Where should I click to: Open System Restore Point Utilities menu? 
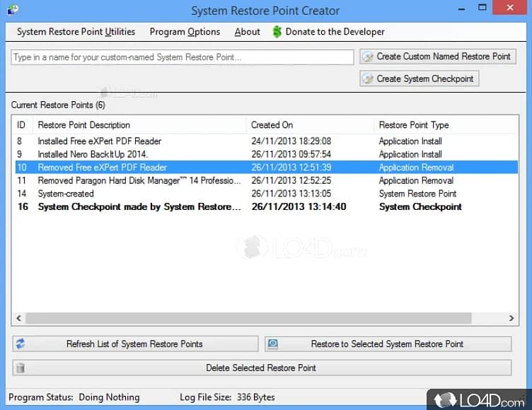(x=76, y=32)
